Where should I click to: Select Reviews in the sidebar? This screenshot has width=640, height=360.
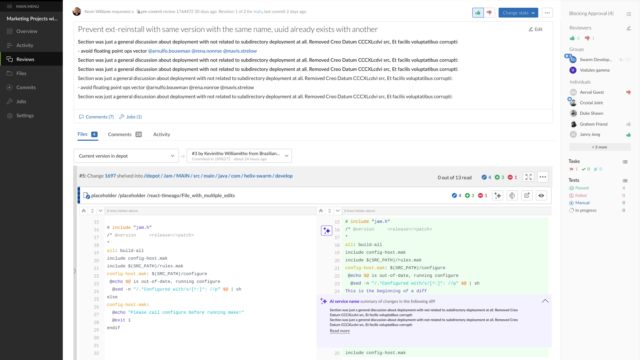(x=31, y=59)
